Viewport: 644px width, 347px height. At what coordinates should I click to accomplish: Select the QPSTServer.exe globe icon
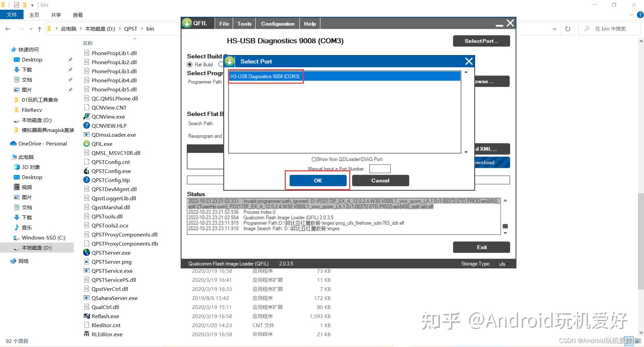[87, 253]
